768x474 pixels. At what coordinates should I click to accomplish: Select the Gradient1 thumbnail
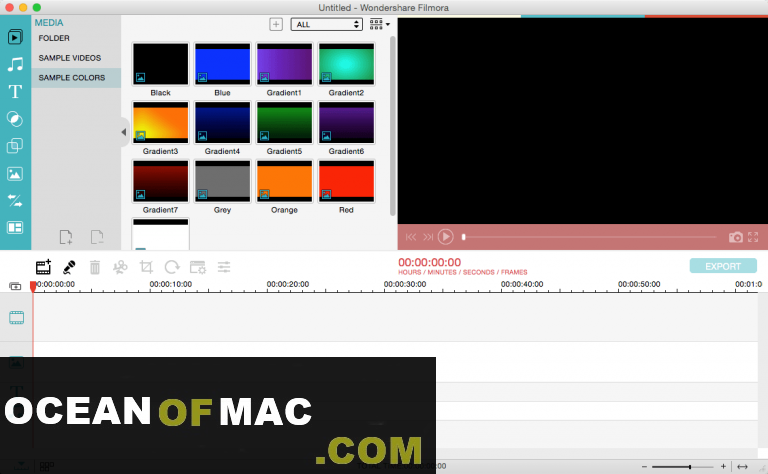pyautogui.click(x=284, y=64)
